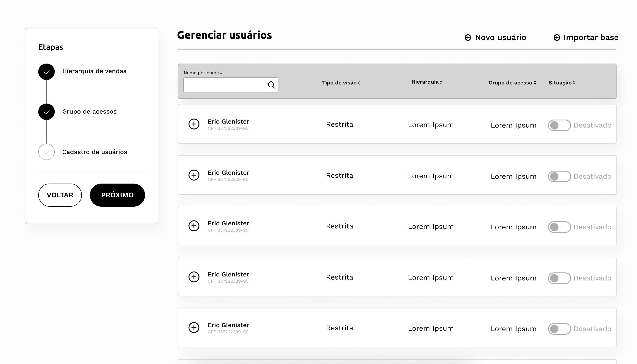This screenshot has height=364, width=637.
Task: Click plus icon next to Novo usuário
Action: point(468,38)
